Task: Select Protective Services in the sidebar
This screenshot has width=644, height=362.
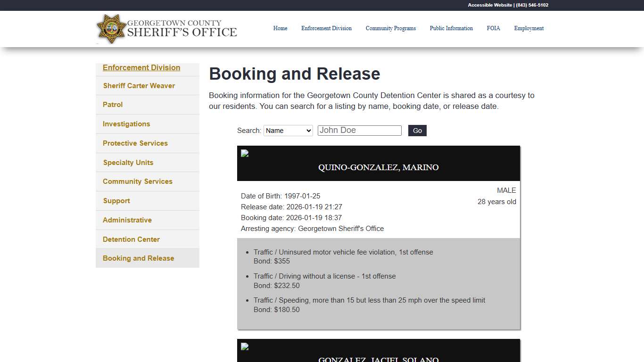Action: pyautogui.click(x=135, y=143)
